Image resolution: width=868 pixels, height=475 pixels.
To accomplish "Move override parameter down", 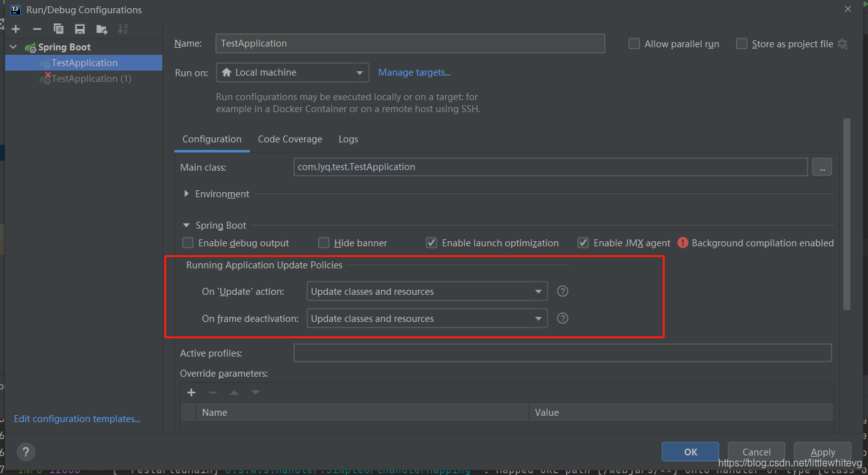I will pyautogui.click(x=256, y=392).
